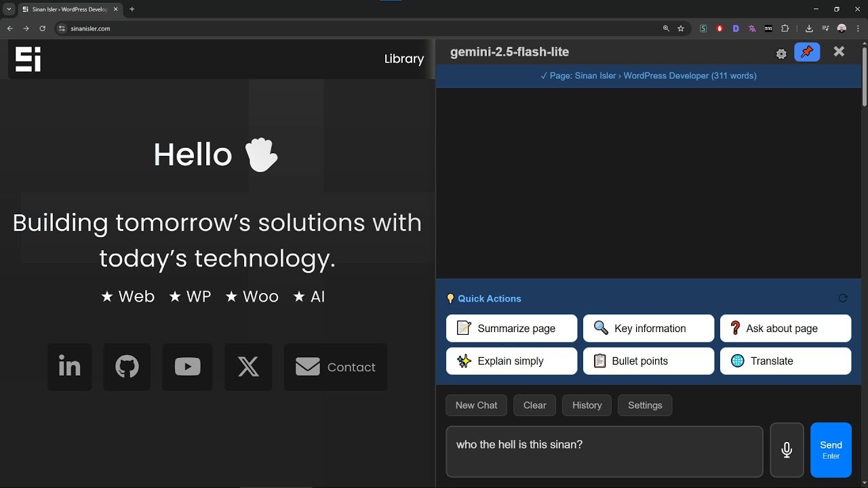The height and width of the screenshot is (488, 868).
Task: Open extension settings gear icon
Action: pos(781,54)
